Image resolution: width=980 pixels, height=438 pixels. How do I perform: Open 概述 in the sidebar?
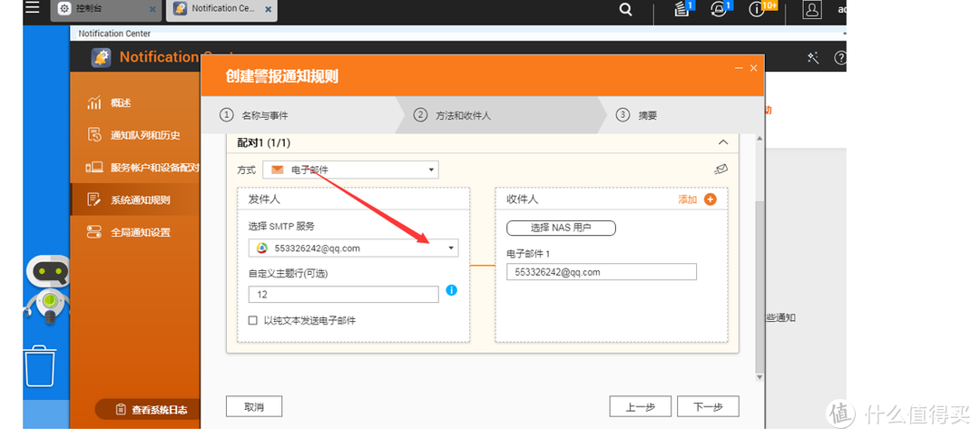pos(135,103)
